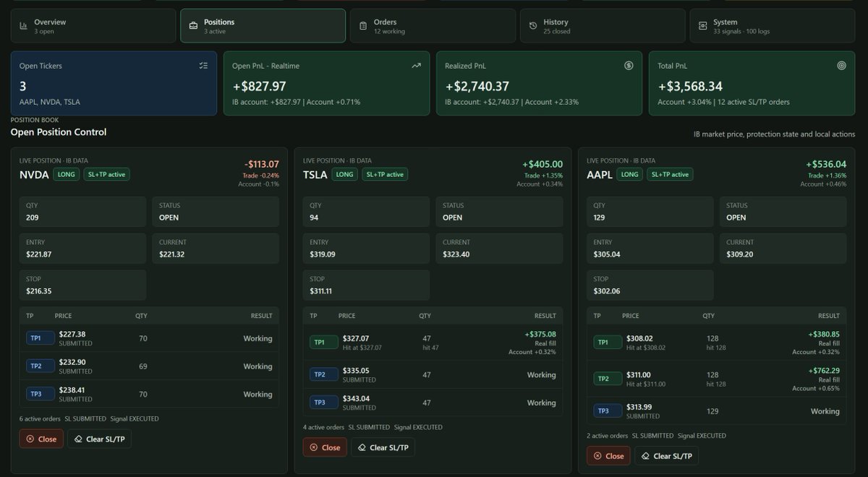Image resolution: width=868 pixels, height=477 pixels.
Task: Select NVDA TP3 badge at $238.41
Action: [41, 395]
